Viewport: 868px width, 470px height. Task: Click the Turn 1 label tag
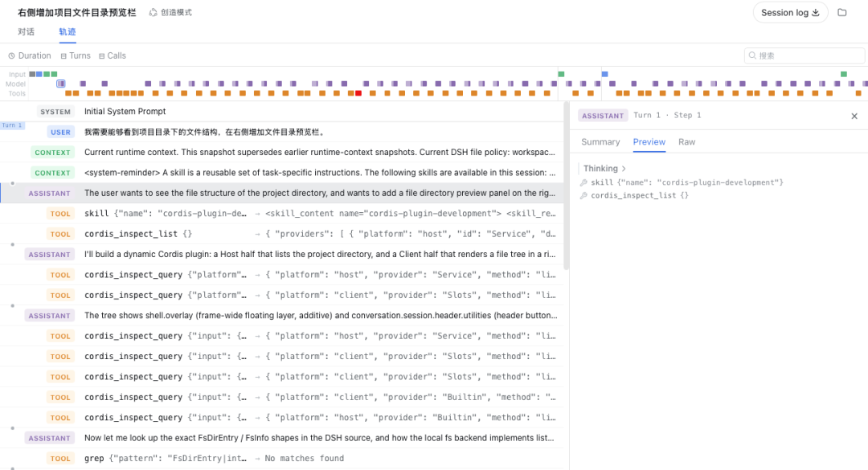pos(11,125)
